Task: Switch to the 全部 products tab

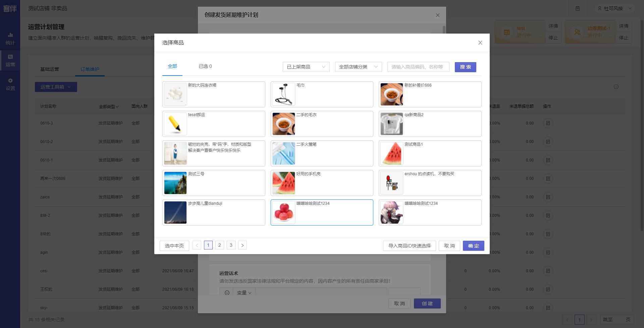Action: (172, 66)
